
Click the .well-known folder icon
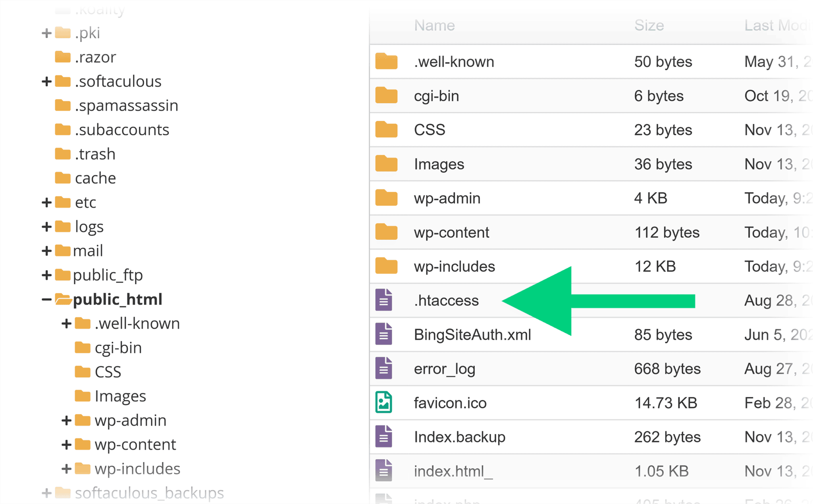386,62
